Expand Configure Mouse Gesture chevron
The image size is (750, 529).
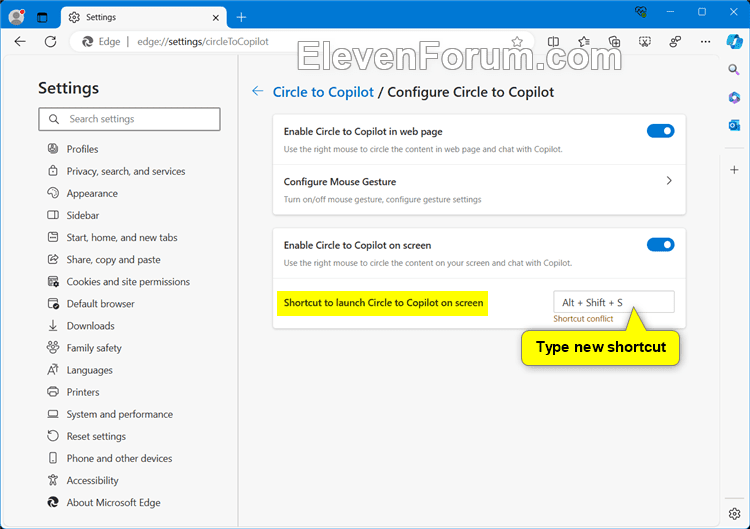[669, 181]
